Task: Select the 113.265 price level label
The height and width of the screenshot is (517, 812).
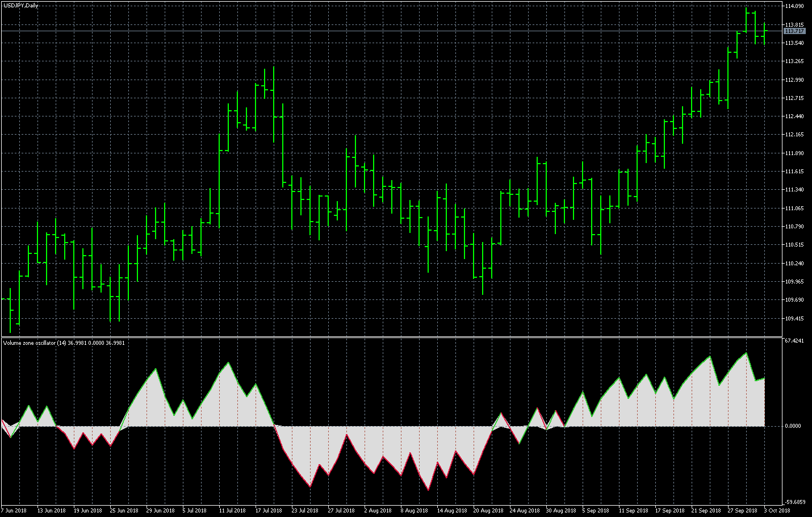Action: [794, 61]
